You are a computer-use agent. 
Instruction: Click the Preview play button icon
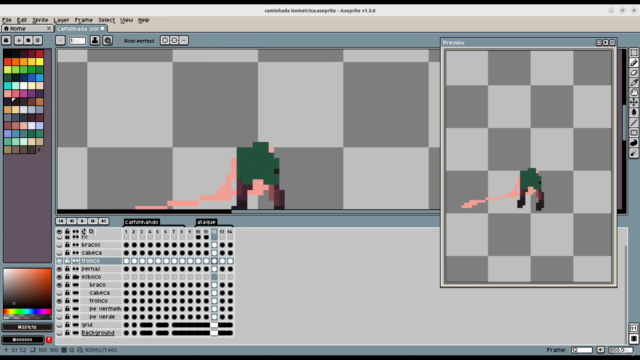605,42
